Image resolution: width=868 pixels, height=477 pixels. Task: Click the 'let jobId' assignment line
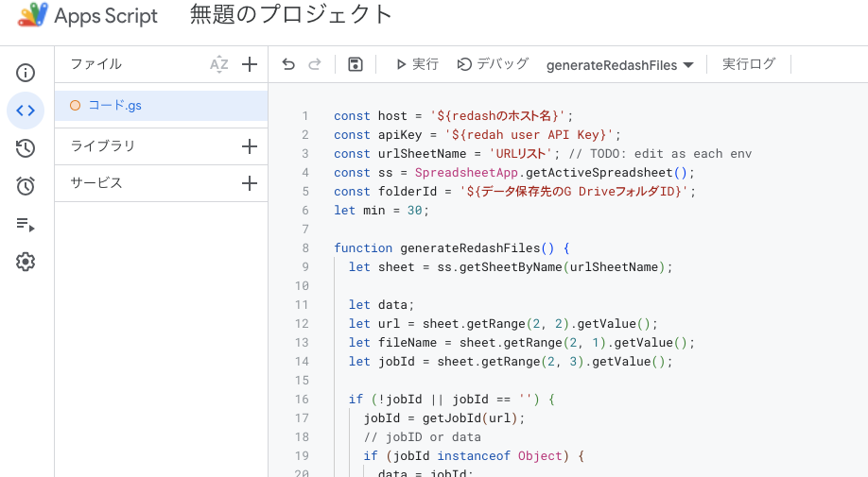click(511, 362)
